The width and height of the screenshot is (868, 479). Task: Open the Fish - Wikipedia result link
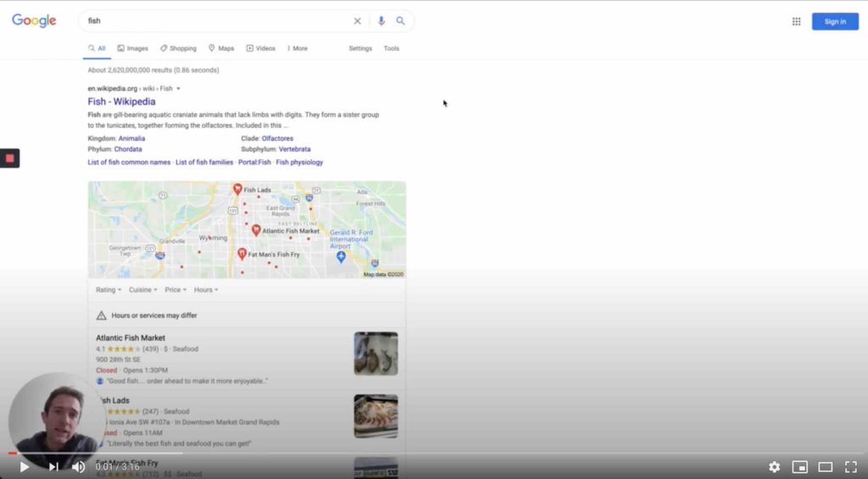121,102
